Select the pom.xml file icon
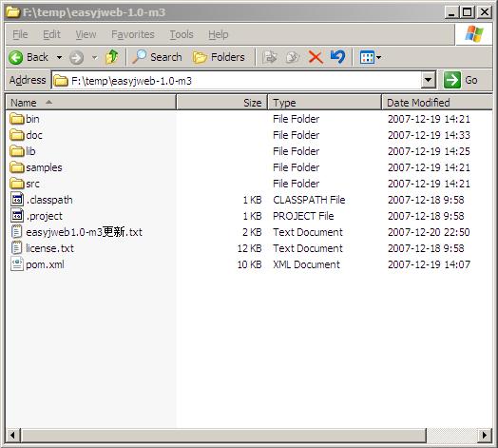498x448 pixels. pyautogui.click(x=17, y=264)
